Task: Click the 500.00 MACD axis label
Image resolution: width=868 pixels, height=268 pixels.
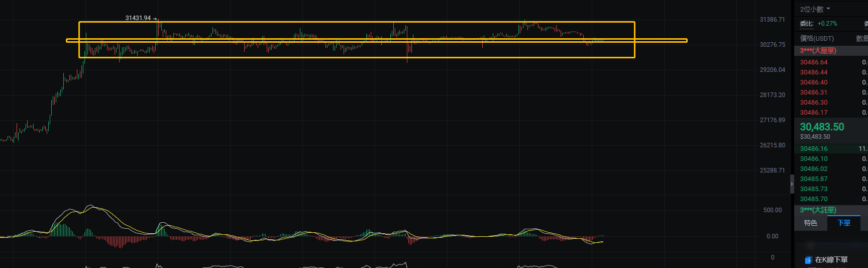Action: point(773,210)
